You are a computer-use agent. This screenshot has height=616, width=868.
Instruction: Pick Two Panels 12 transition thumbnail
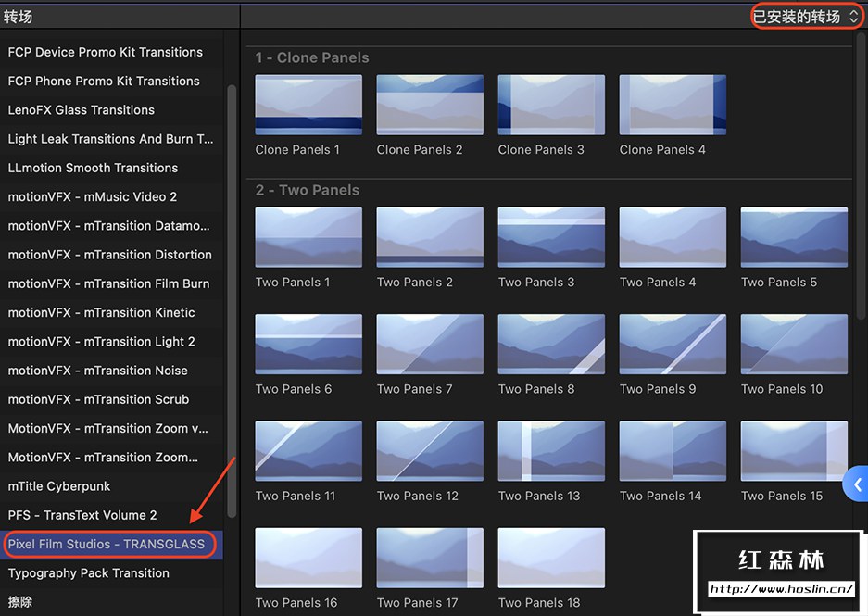coord(430,451)
